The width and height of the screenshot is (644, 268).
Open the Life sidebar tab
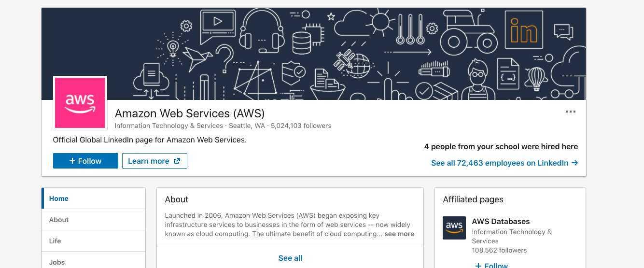[x=94, y=241]
